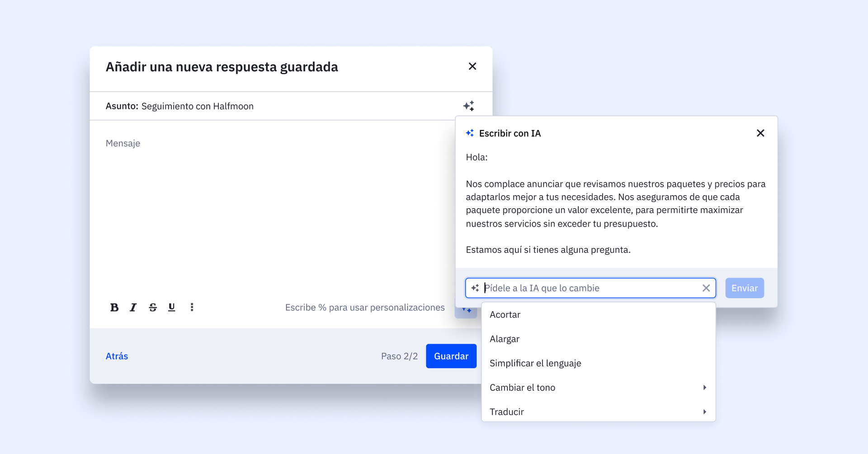The height and width of the screenshot is (454, 868).
Task: Toggle bold formatting in message toolbar
Action: pos(114,308)
